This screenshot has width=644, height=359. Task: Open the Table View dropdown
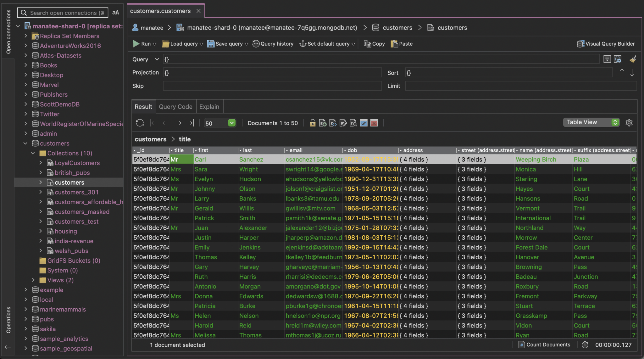[591, 122]
